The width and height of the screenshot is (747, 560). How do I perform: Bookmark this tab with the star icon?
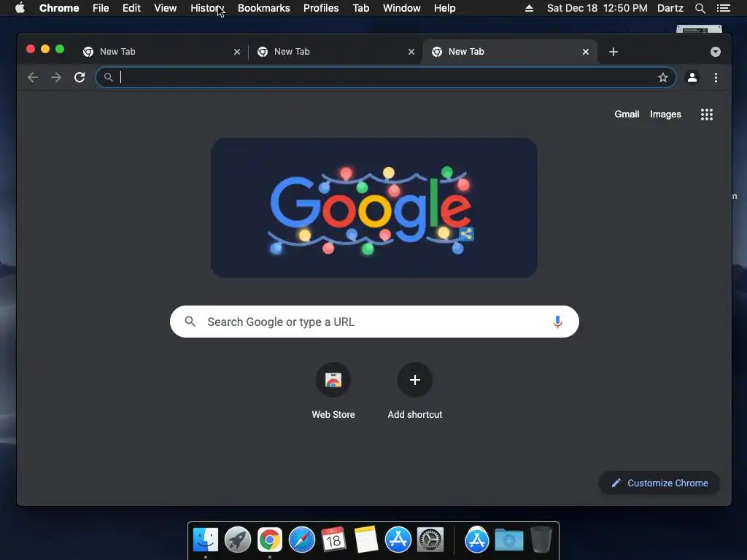point(662,77)
